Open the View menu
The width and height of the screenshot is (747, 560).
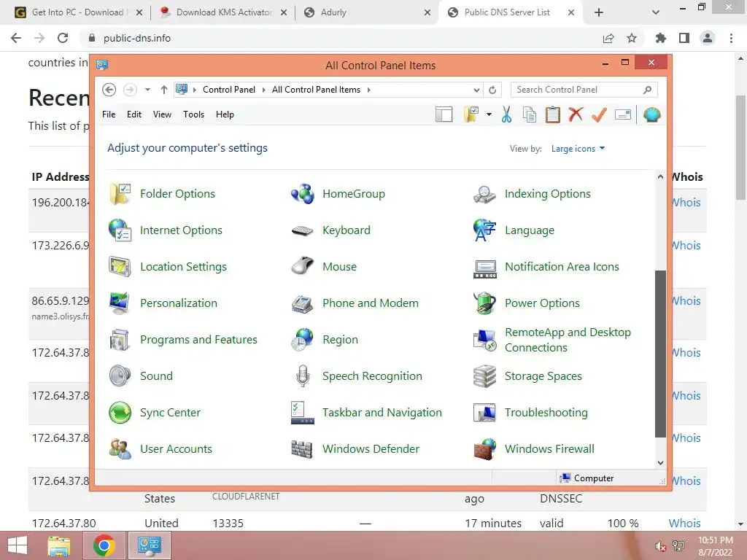pyautogui.click(x=162, y=114)
